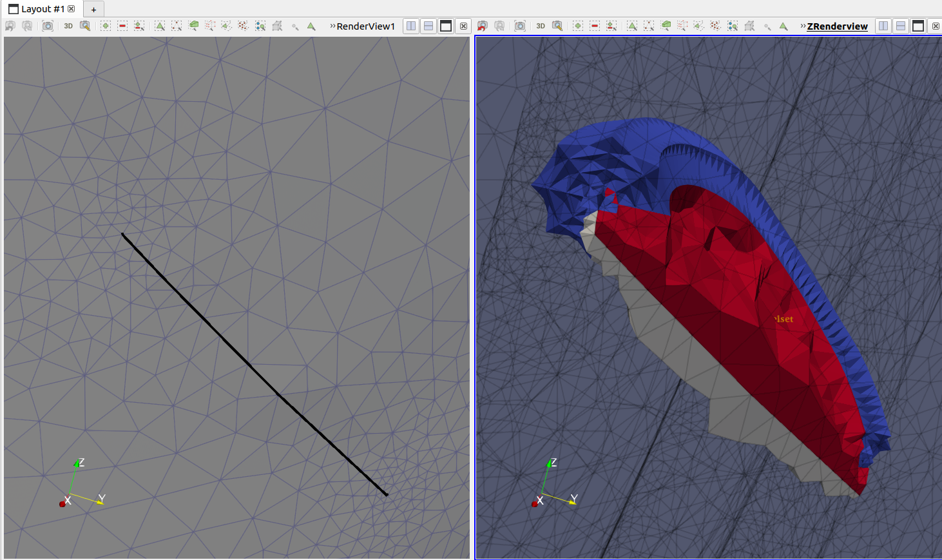
Task: Capture screenshot of RenderView1
Action: tap(48, 26)
